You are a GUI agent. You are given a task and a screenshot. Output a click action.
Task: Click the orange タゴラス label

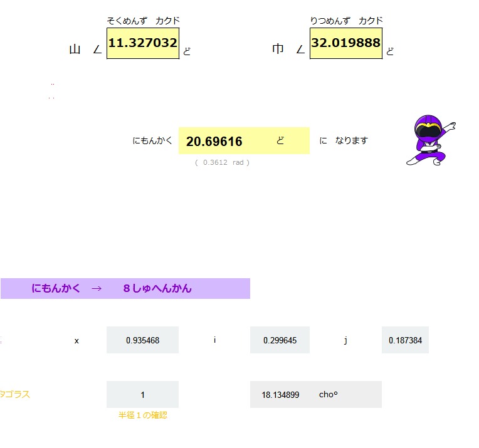(x=15, y=394)
